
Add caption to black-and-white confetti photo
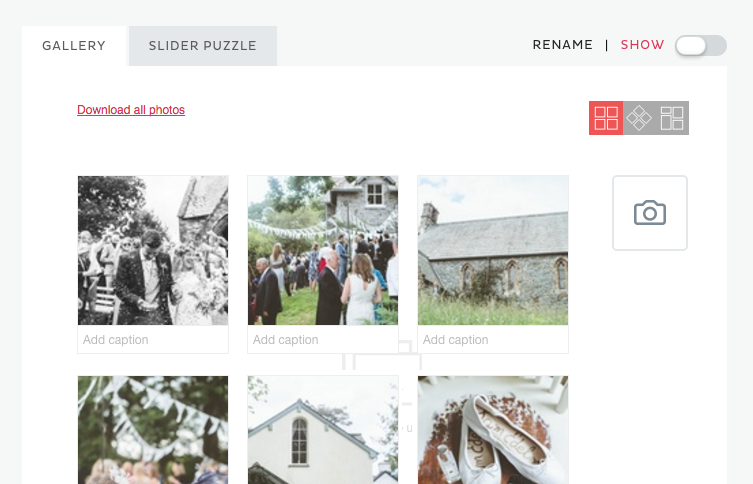tap(153, 339)
